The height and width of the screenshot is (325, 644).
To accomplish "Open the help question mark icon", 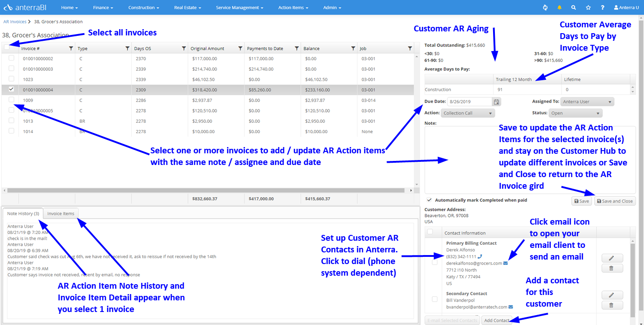I will (x=603, y=8).
